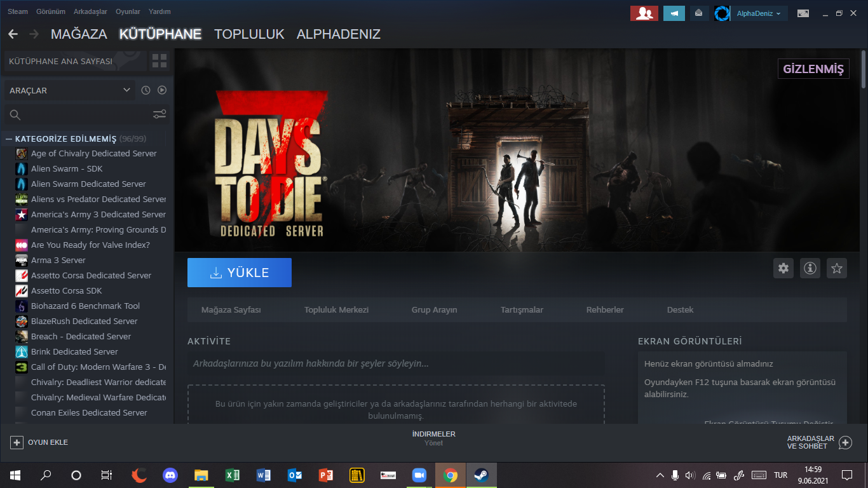Open Discord from the taskbar

pos(170,475)
